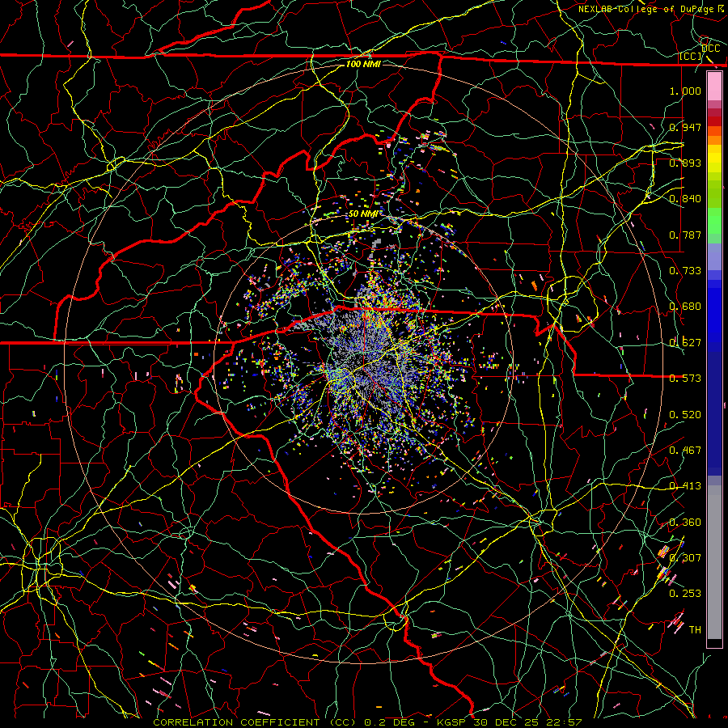Image resolution: width=728 pixels, height=728 pixels.
Task: Click the 0.573 scale value
Action: tap(685, 378)
